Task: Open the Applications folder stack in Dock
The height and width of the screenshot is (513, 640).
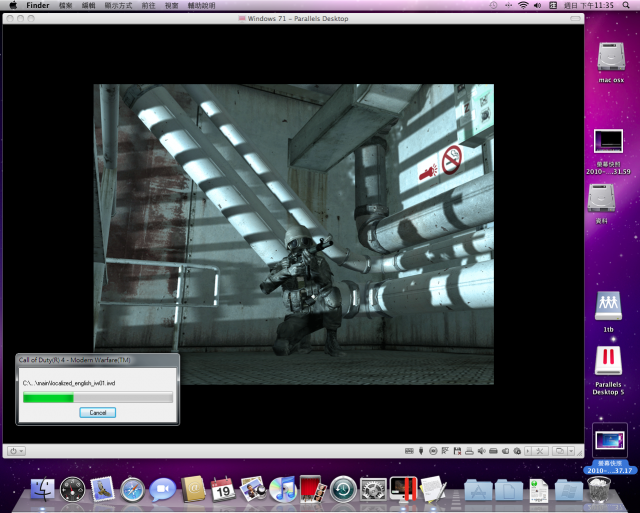Action: click(x=478, y=489)
